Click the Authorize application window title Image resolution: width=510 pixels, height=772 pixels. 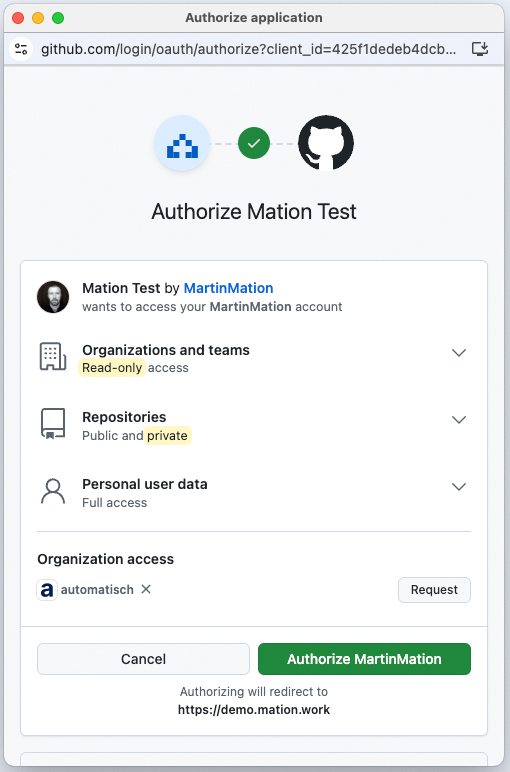(254, 18)
